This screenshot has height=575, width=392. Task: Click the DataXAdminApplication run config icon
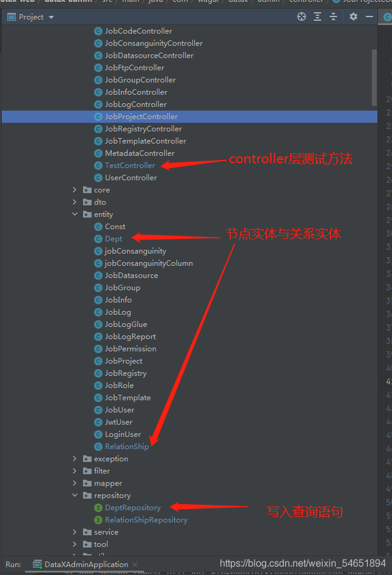37,565
